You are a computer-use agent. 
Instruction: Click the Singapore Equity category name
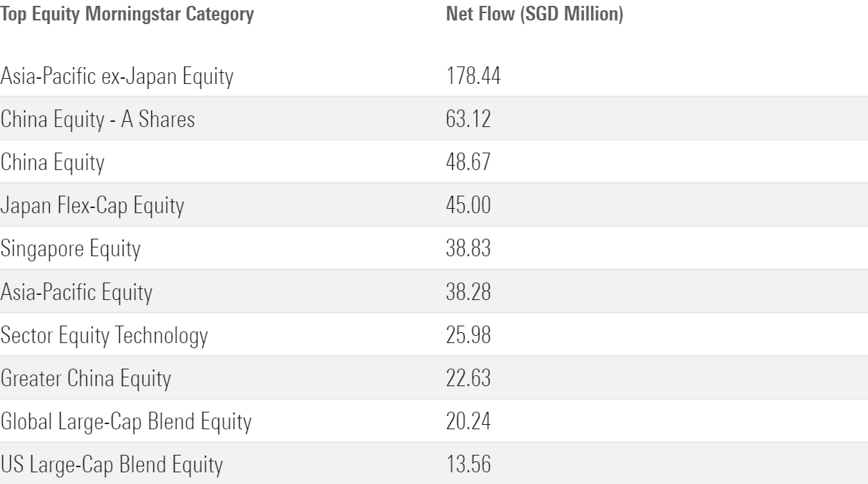(x=70, y=249)
